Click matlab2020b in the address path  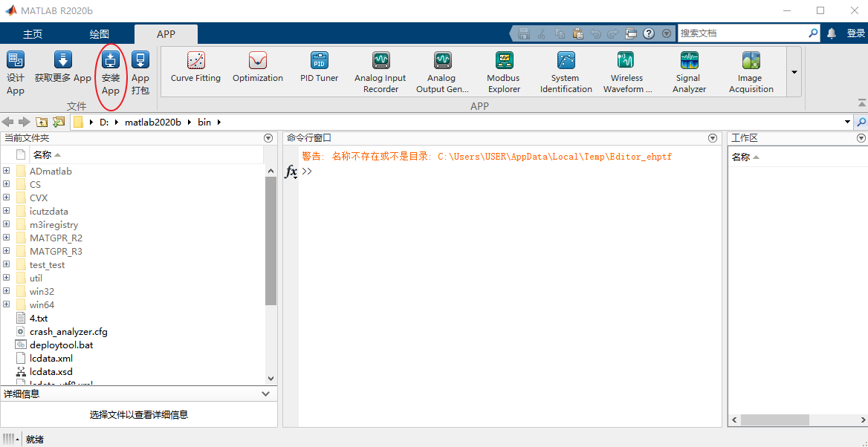coord(152,123)
